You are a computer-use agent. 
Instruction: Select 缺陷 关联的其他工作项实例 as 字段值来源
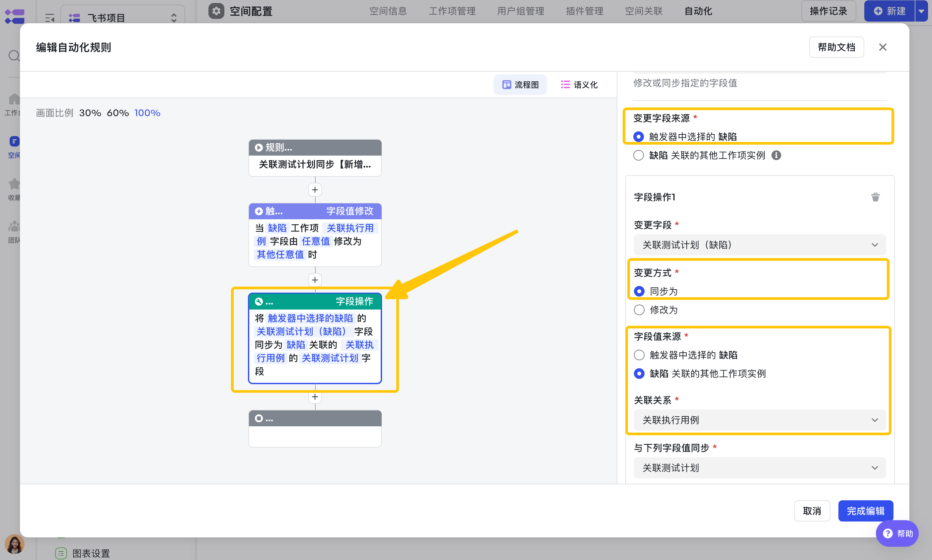pos(639,374)
